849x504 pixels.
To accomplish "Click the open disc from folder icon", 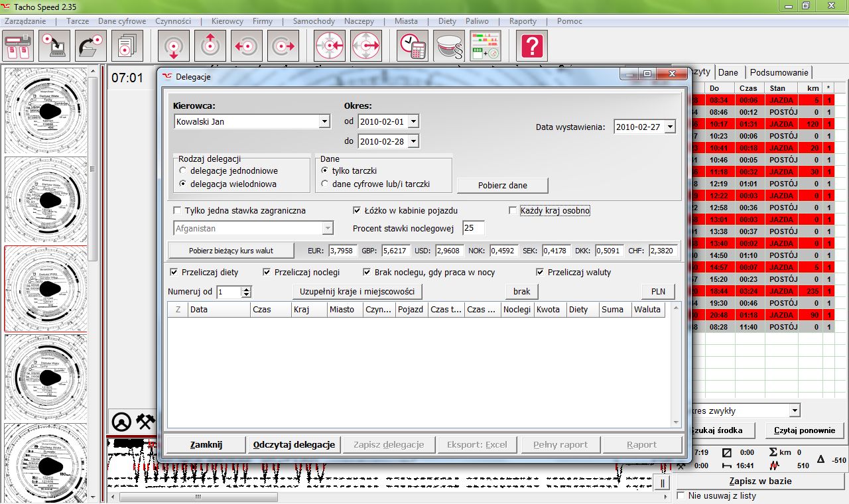I will tap(91, 46).
